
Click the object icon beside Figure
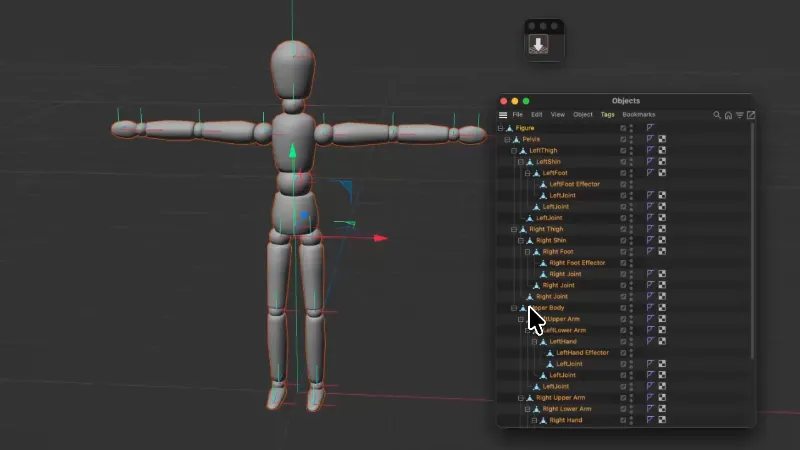pos(510,128)
